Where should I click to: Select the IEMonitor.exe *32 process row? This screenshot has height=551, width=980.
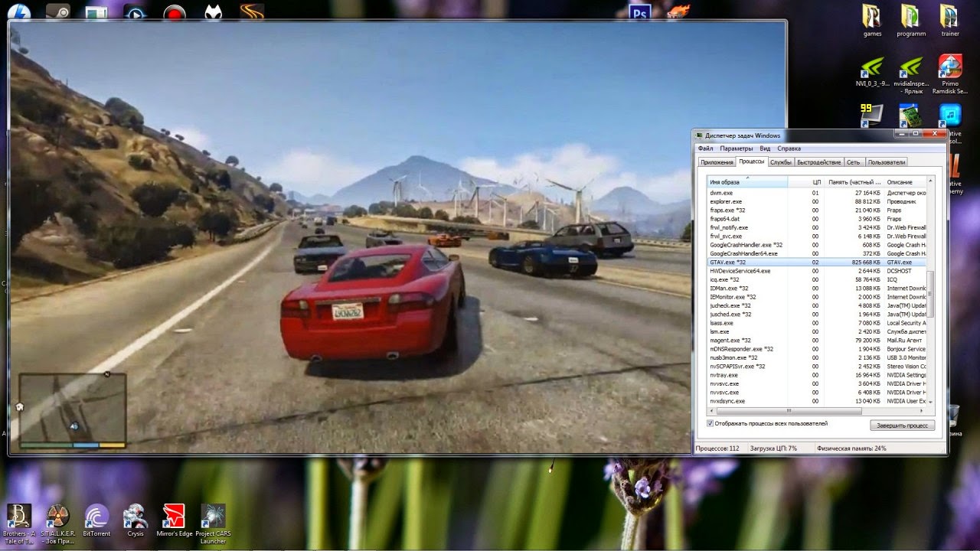[817, 297]
